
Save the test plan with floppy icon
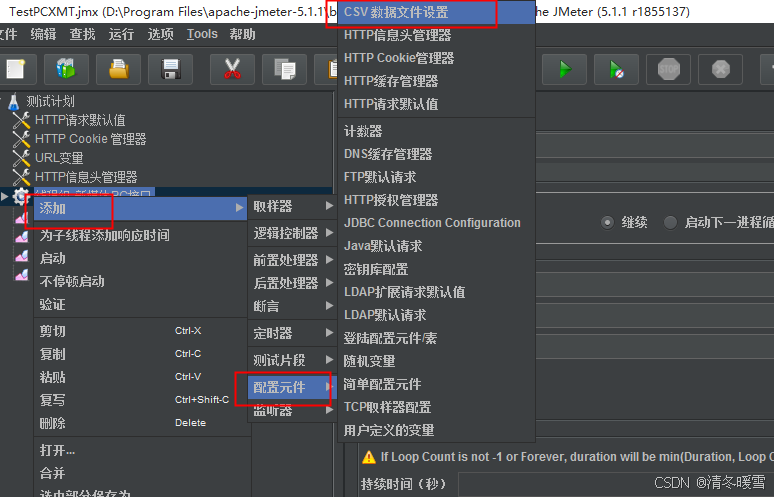171,70
